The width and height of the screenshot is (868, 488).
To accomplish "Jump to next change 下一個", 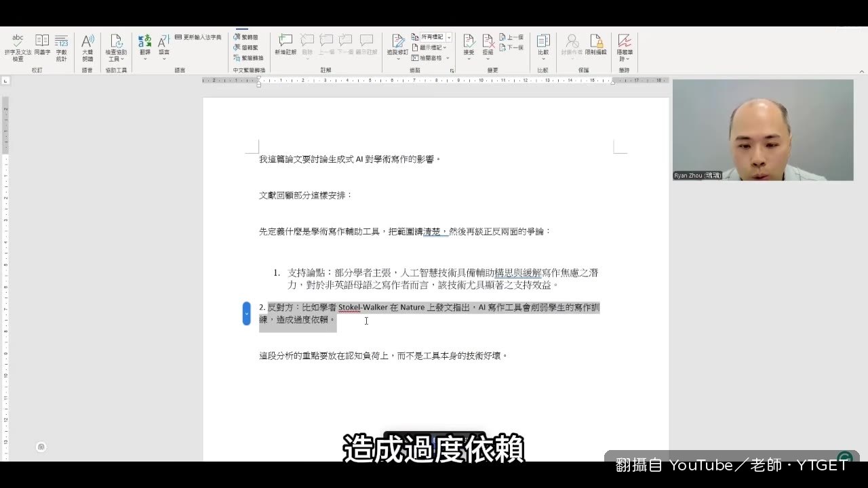I will tap(511, 47).
